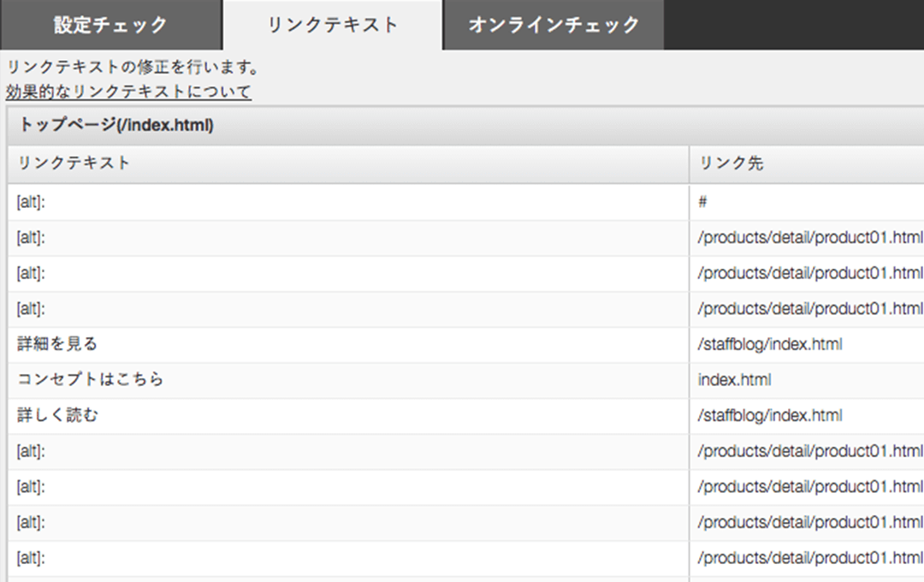
Task: Click the リンクテキストの修正を行います description text
Action: coord(133,68)
